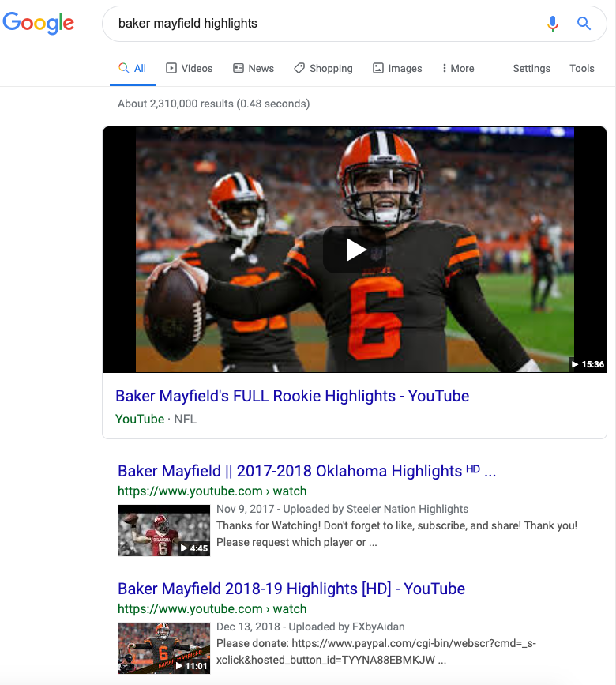
Task: Open the 11:01 video thumbnail by FXbyAidan
Action: click(164, 649)
